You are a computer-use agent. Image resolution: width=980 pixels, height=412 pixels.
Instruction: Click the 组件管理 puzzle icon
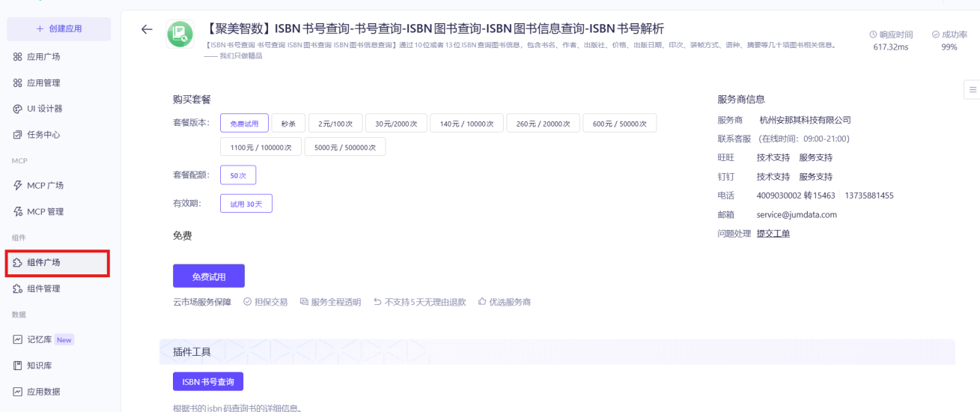18,288
